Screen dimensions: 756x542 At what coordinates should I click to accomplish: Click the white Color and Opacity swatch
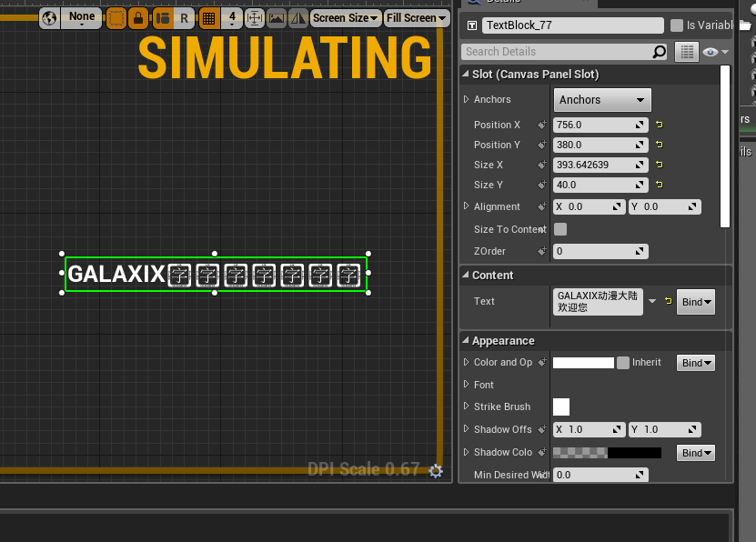(583, 363)
